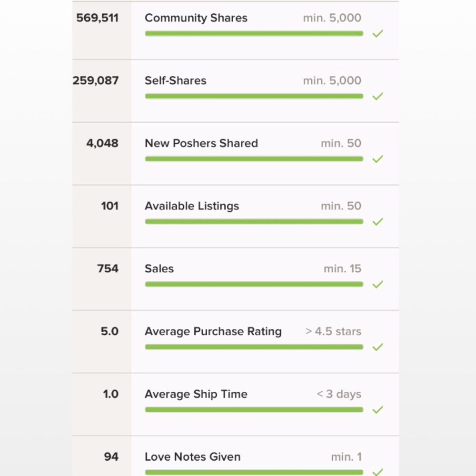Select the Available Listings label
The height and width of the screenshot is (476, 476).
pyautogui.click(x=192, y=206)
